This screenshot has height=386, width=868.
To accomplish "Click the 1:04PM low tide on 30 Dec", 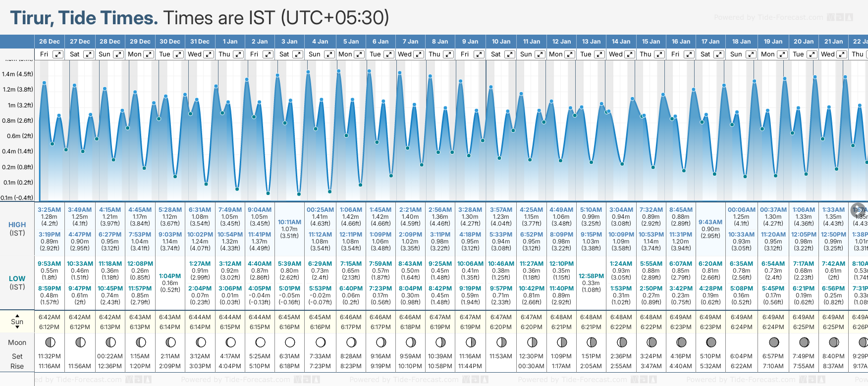I will (x=170, y=276).
